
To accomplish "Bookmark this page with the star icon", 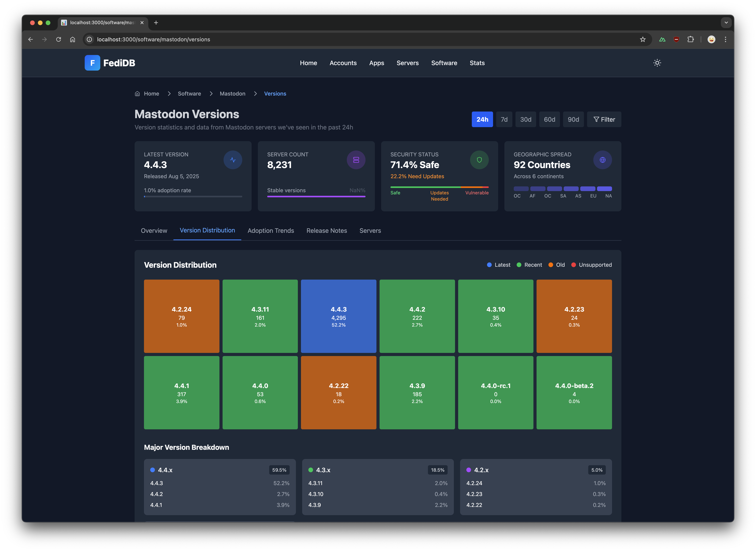I will tap(643, 39).
